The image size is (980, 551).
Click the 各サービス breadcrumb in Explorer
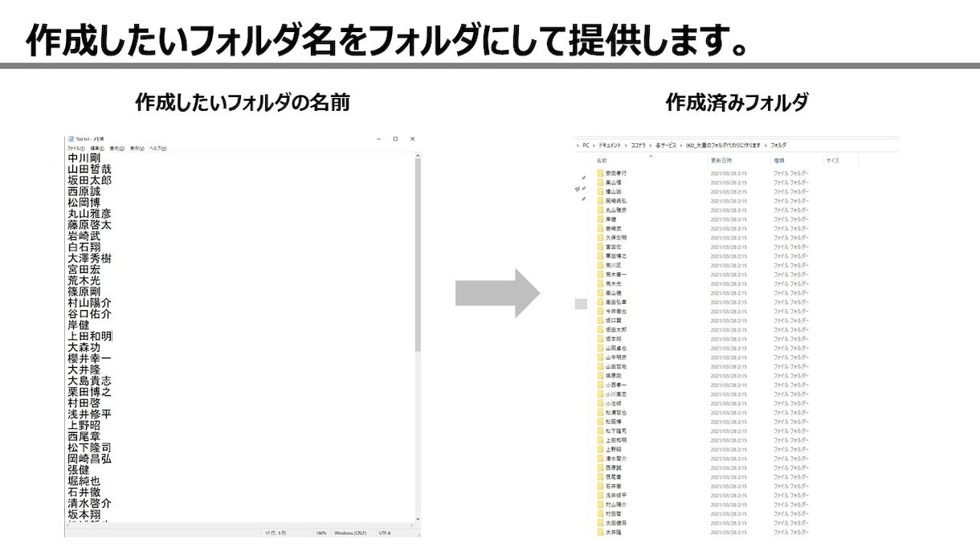pos(666,145)
